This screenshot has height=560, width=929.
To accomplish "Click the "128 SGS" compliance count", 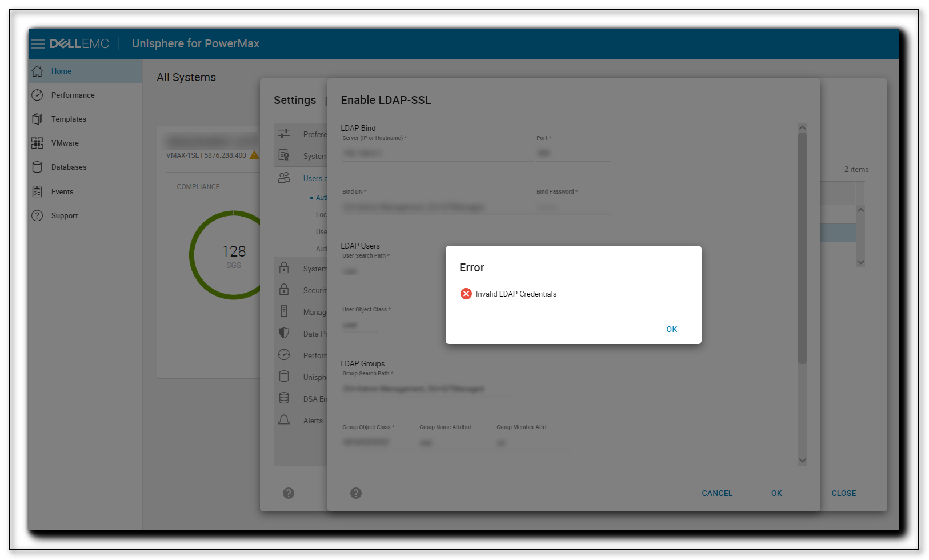I will pyautogui.click(x=234, y=256).
